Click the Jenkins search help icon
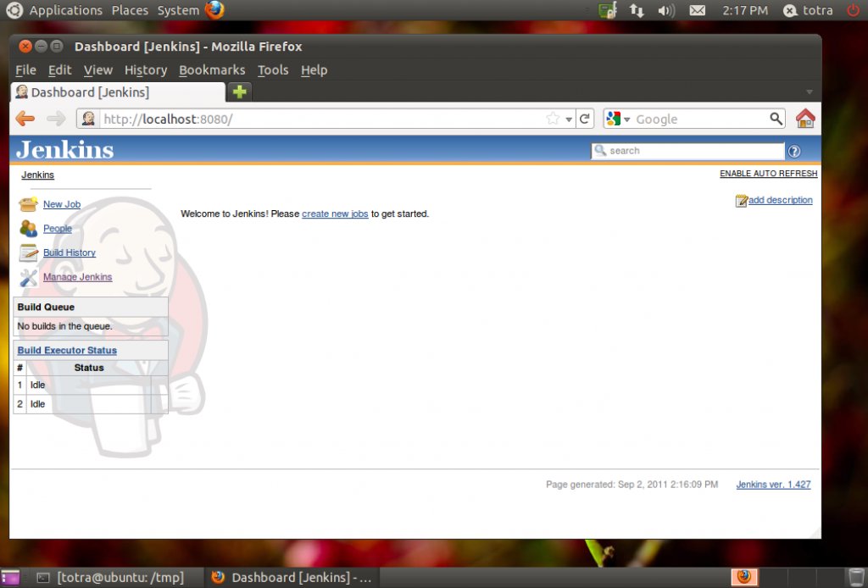 794,151
